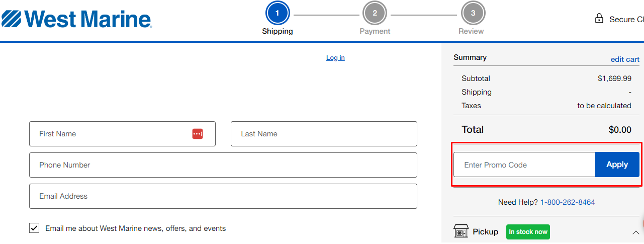Click the In stock now badge

point(528,232)
